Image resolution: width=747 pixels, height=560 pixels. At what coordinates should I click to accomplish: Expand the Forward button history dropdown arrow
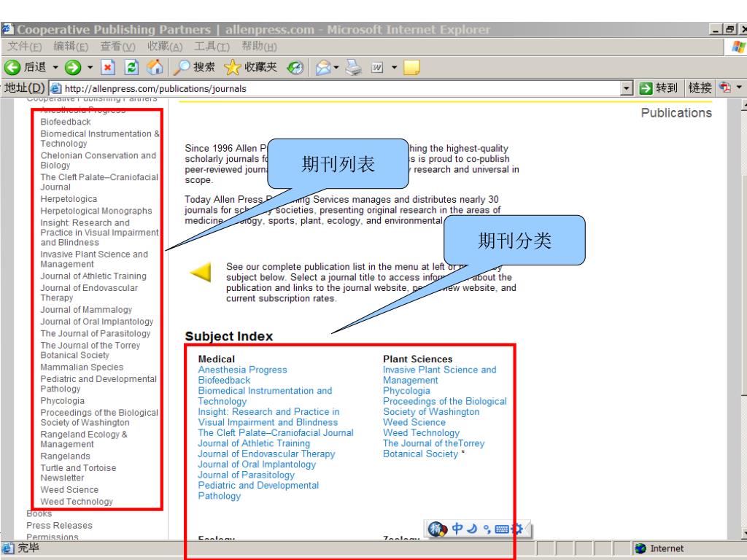tap(90, 68)
